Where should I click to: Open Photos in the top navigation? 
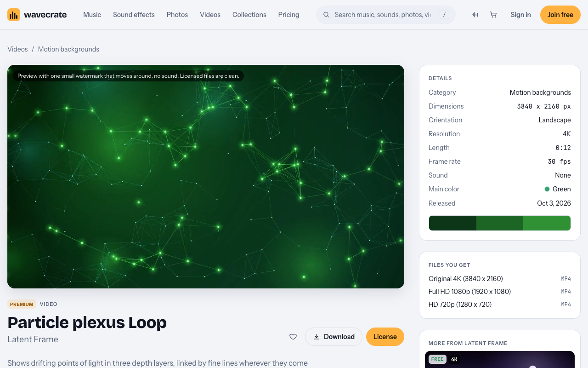tap(177, 15)
